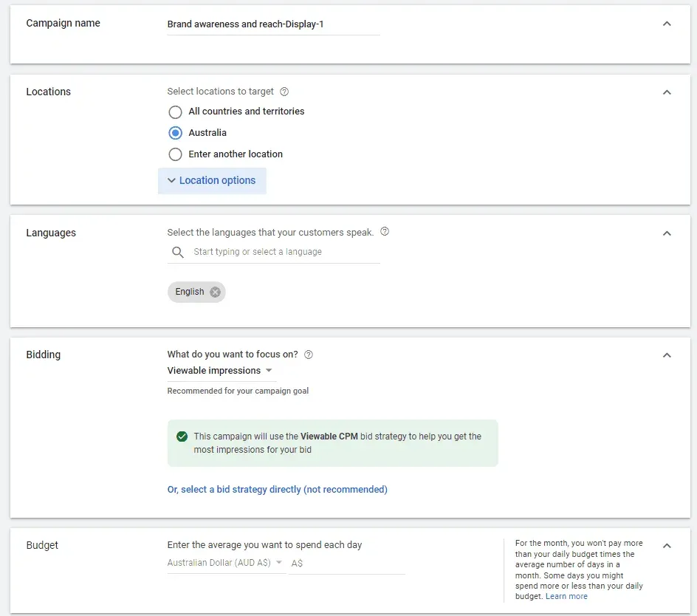Collapse the Bidding section chevron

[667, 355]
